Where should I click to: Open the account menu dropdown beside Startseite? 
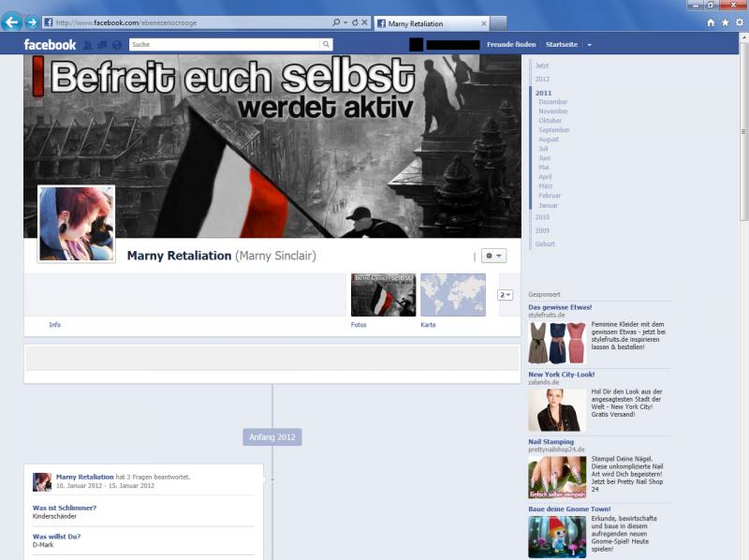pos(588,43)
